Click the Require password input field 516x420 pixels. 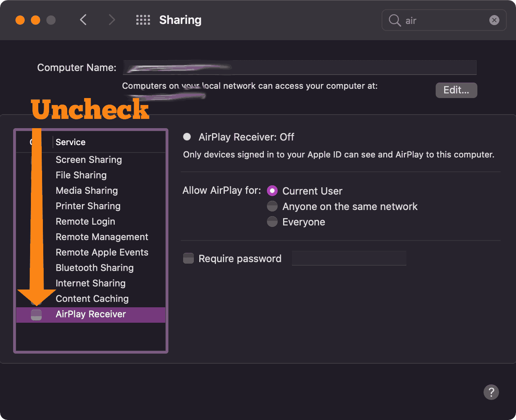pos(349,258)
